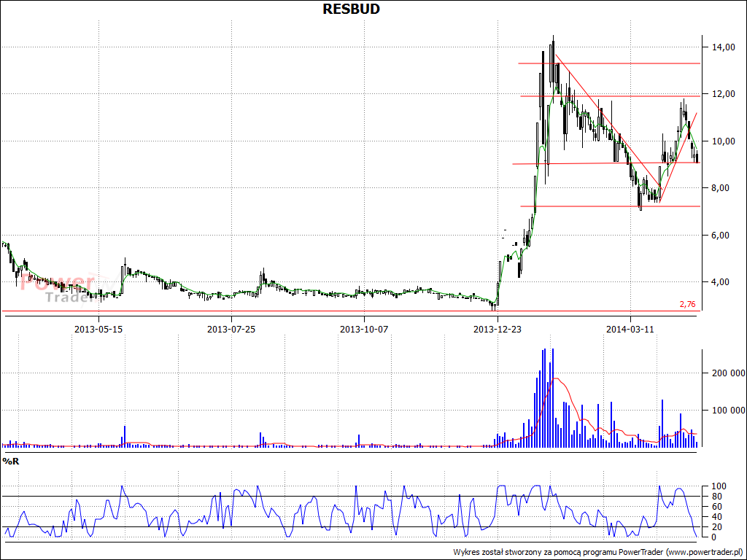Click the 100 000 volume axis label
Viewport: 747px width, 560px height.
(x=728, y=410)
